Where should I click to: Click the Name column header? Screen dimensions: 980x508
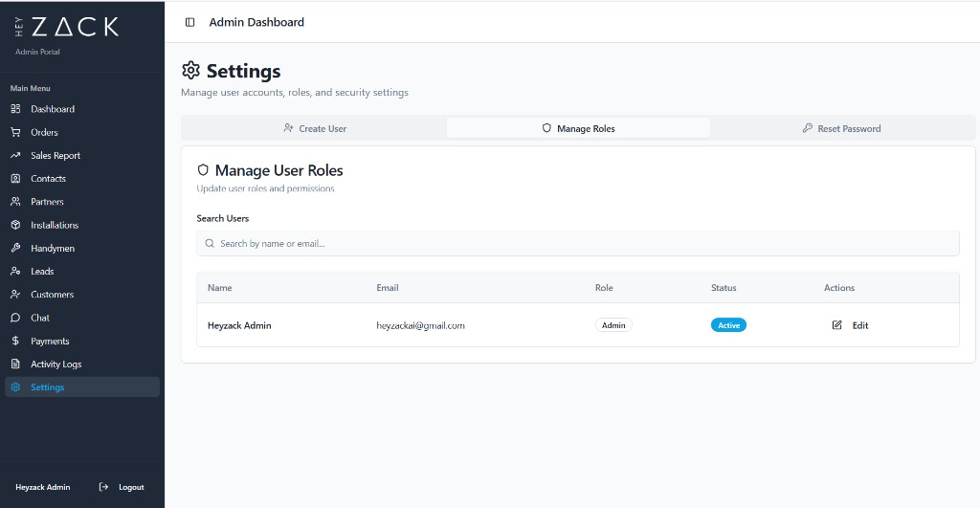click(x=219, y=287)
